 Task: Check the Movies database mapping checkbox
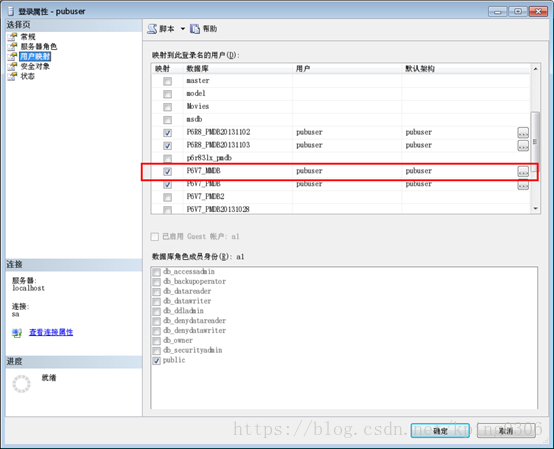[x=167, y=107]
